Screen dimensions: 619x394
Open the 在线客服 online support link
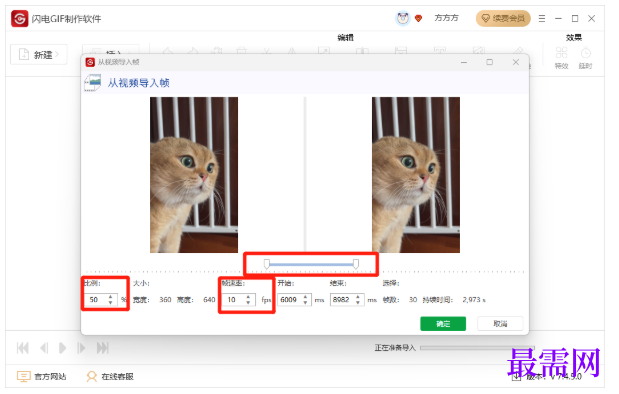[x=110, y=377]
